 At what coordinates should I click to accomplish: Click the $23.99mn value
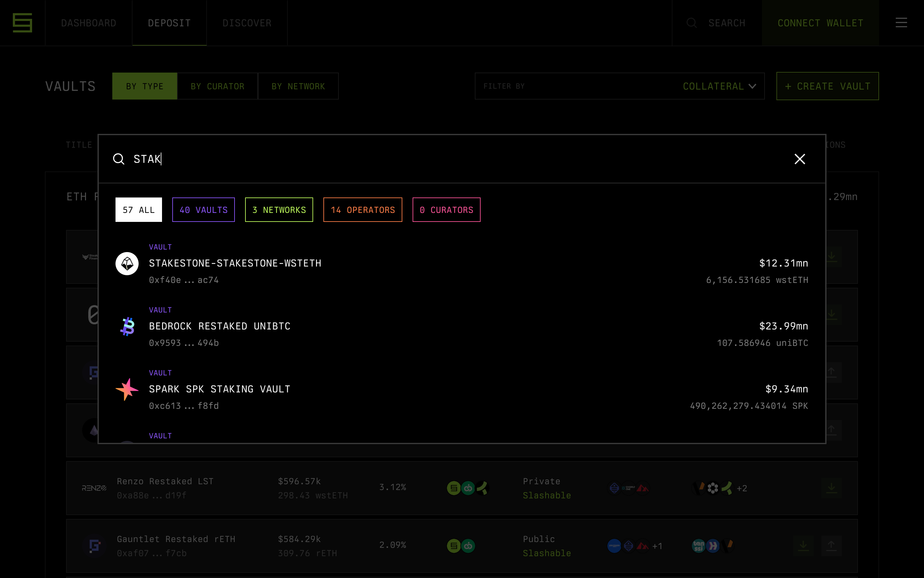tap(783, 327)
